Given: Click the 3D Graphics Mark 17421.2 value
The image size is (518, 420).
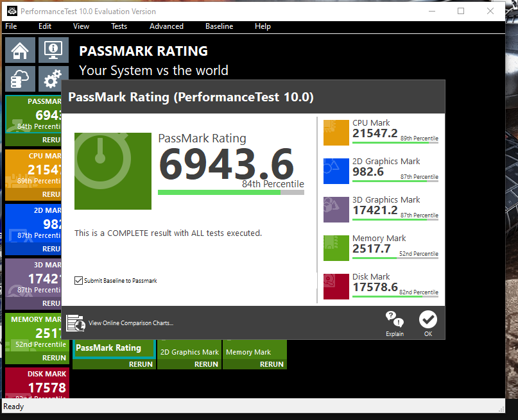Looking at the screenshot, I should point(375,210).
